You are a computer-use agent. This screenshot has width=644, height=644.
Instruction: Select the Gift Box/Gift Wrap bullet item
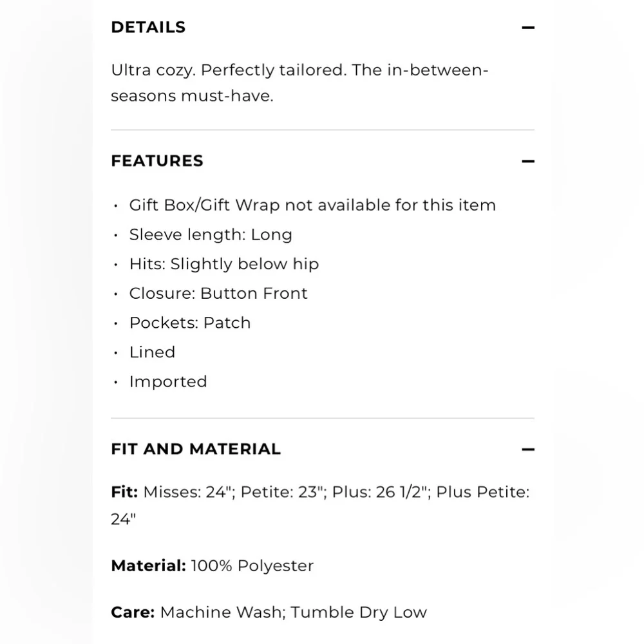[312, 205]
